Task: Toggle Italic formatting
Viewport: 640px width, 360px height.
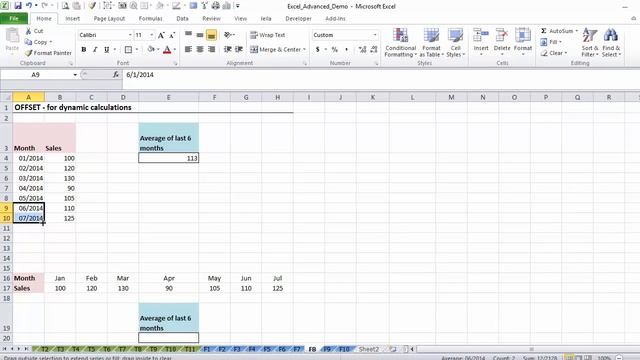Action: [x=95, y=49]
